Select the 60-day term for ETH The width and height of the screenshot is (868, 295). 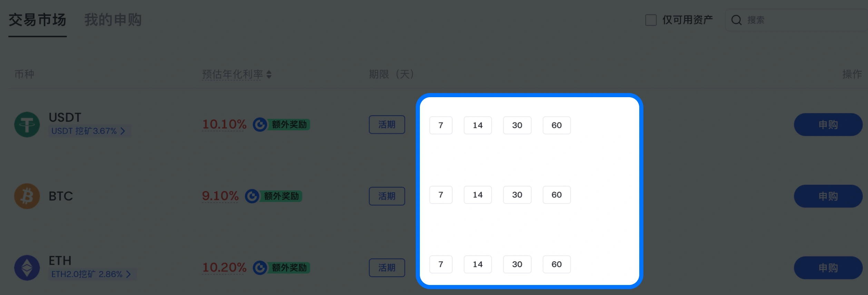tap(556, 264)
